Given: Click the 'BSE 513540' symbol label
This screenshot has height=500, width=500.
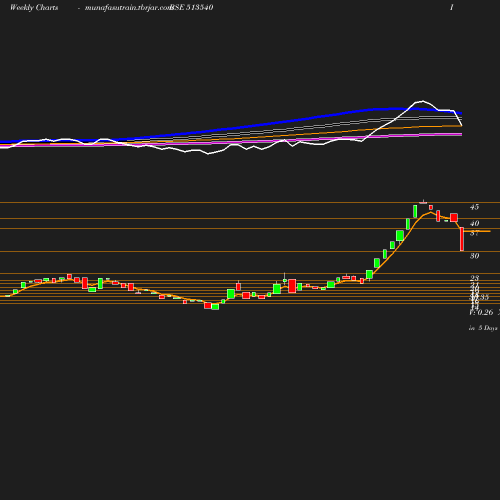Looking at the screenshot, I should (192, 7).
